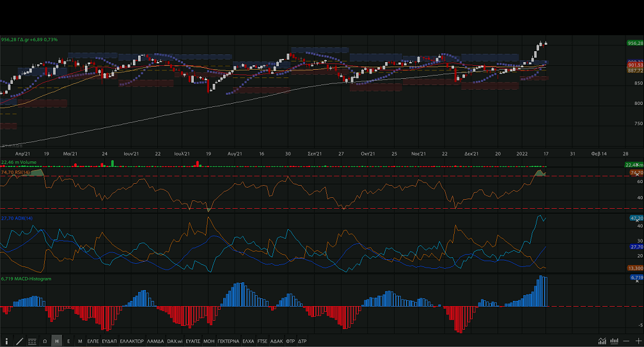Switch to E weekly timeframe
This screenshot has width=644, height=347.
pos(68,341)
